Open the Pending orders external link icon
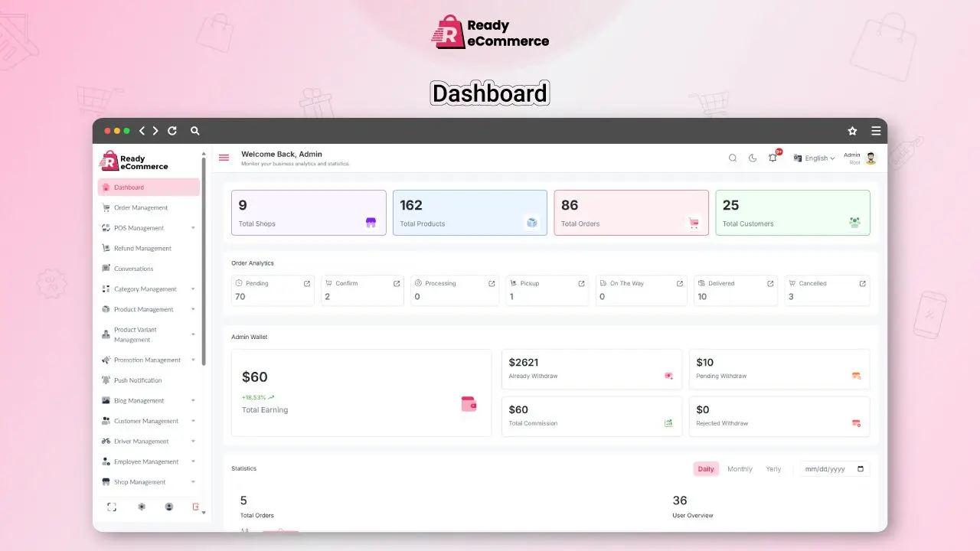980x551 pixels. (x=307, y=283)
